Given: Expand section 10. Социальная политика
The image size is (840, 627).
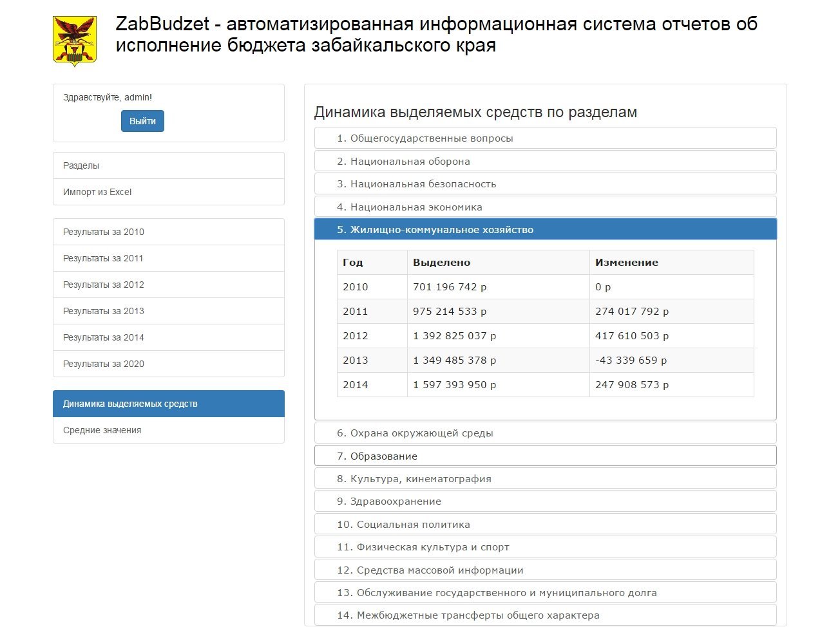Looking at the screenshot, I should pos(545,525).
